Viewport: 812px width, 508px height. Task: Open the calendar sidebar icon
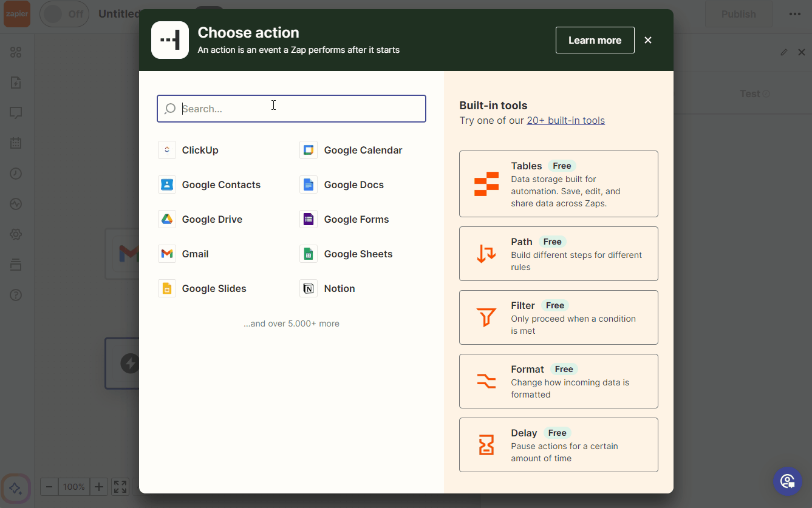[x=16, y=143]
